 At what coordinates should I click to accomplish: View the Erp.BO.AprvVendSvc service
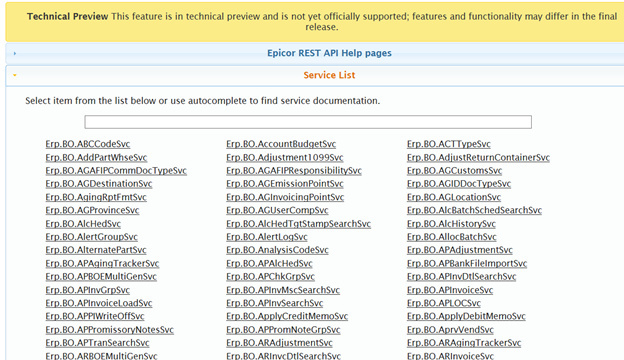point(450,330)
